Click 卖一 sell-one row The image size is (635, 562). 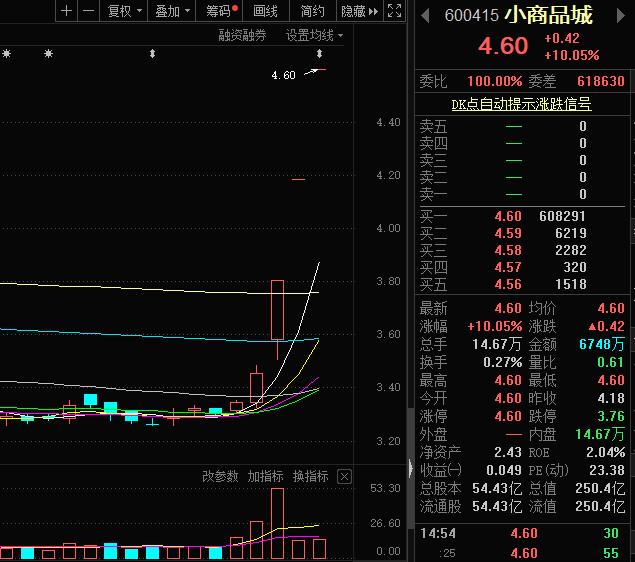[522, 194]
